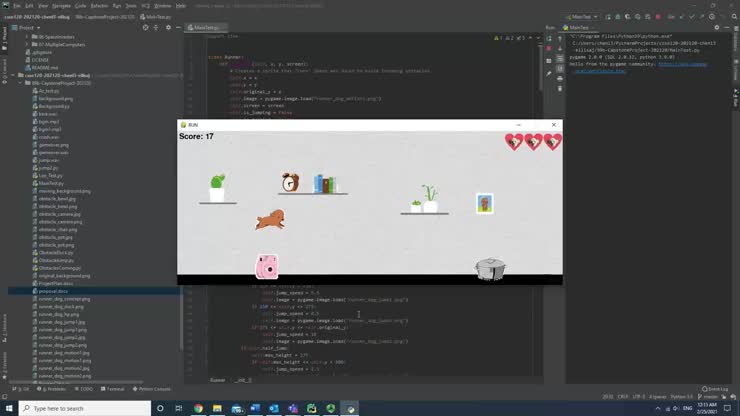The height and width of the screenshot is (416, 740).
Task: Click the pink camera obstacle in game
Action: 267,266
